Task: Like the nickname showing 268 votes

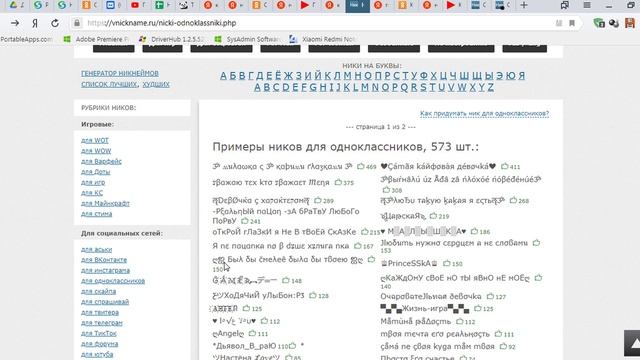Action: click(513, 200)
